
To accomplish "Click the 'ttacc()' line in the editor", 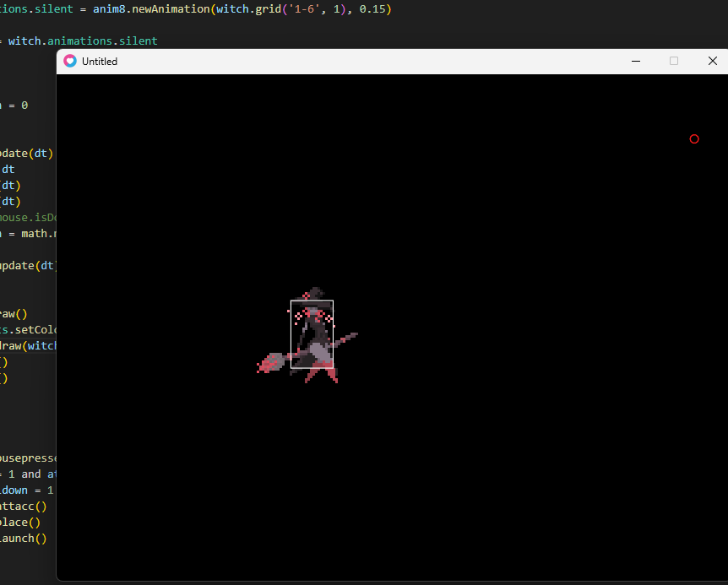I will coord(23,506).
